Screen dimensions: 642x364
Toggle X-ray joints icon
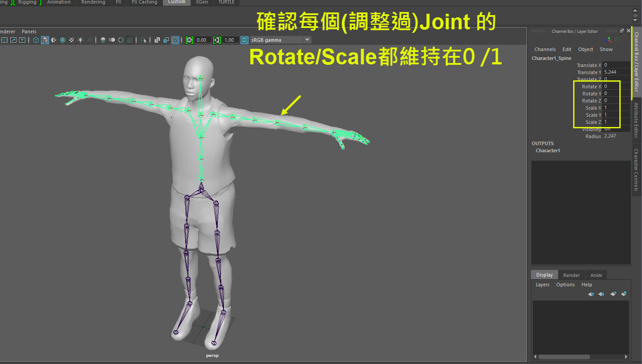point(175,40)
